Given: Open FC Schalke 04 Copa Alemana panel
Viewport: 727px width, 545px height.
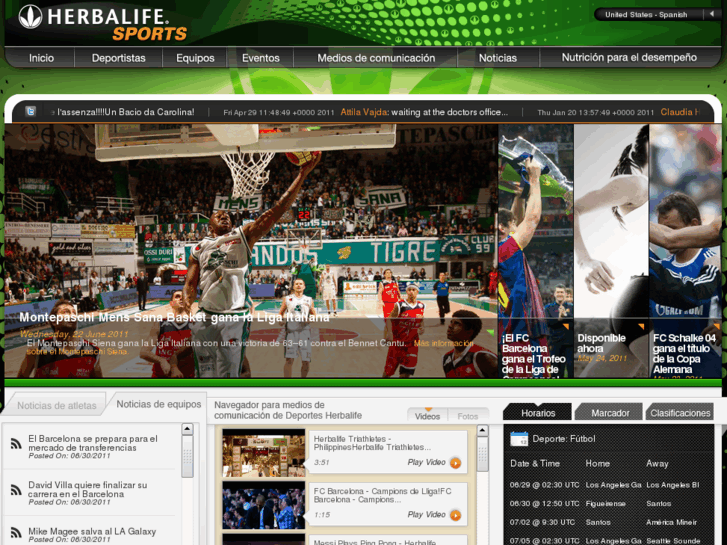Looking at the screenshot, I should click(x=685, y=250).
